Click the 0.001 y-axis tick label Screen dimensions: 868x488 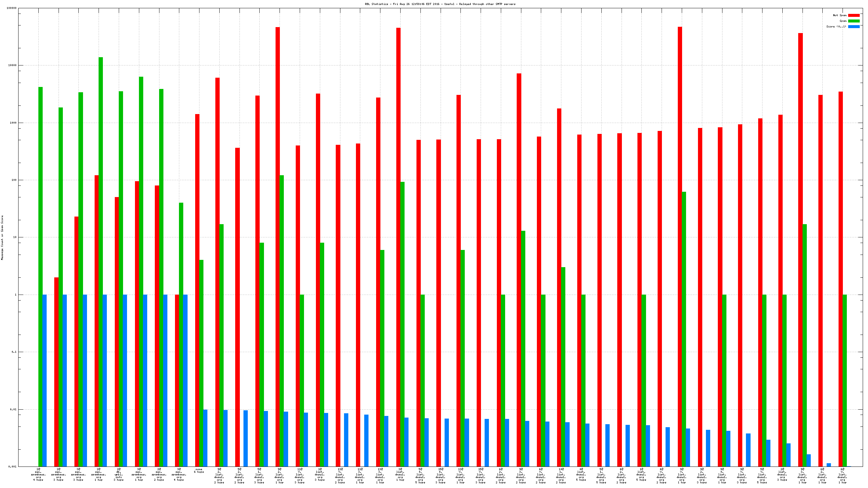(12, 467)
